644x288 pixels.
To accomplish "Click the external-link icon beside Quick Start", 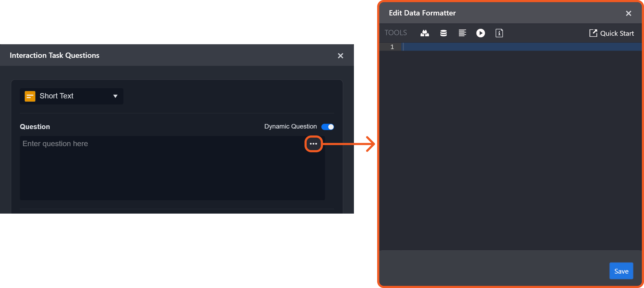I will (x=593, y=33).
